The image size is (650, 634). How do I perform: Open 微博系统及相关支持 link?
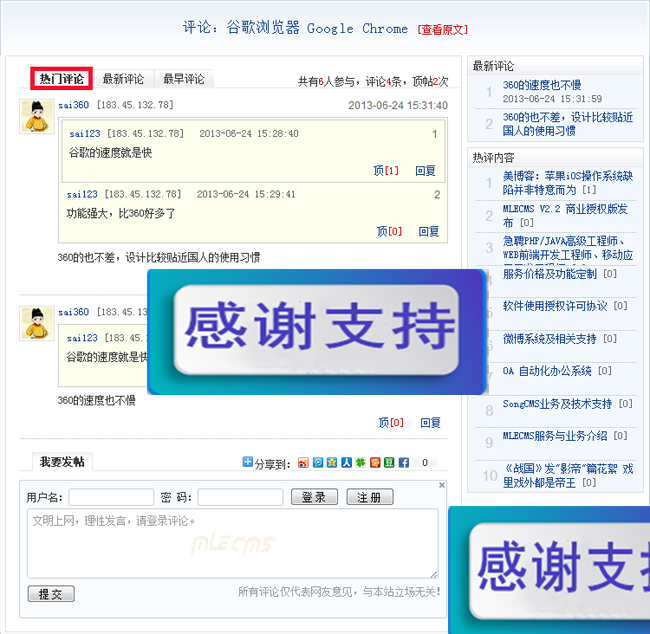pyautogui.click(x=550, y=339)
